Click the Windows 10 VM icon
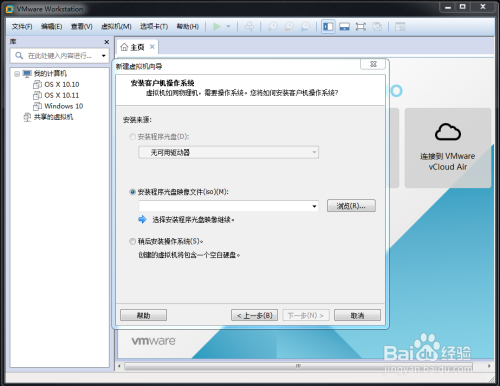 point(37,106)
